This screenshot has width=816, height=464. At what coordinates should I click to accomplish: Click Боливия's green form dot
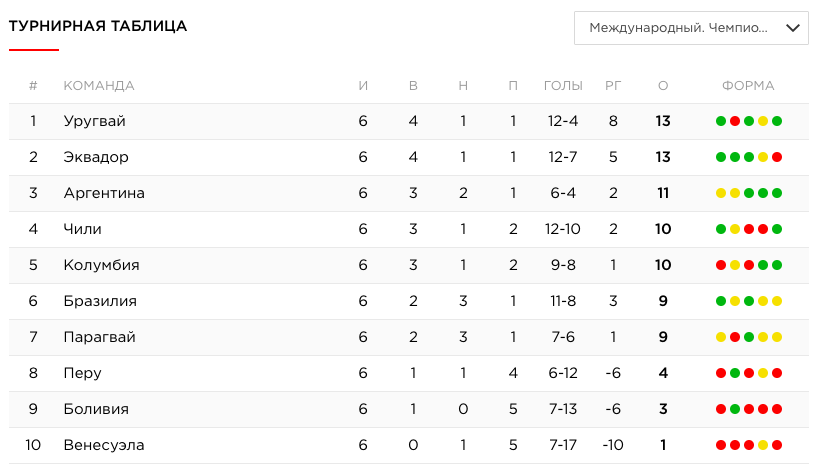735,409
